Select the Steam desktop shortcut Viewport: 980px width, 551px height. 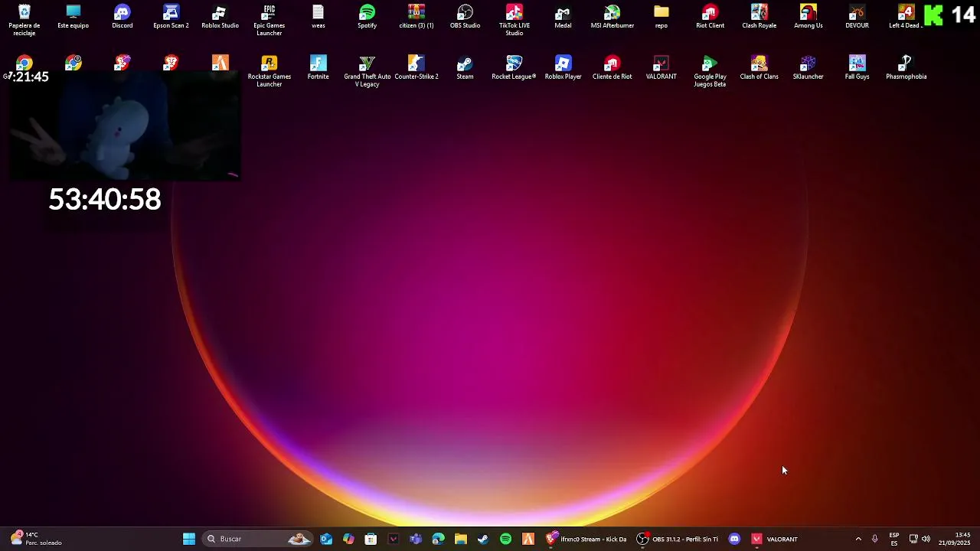465,68
